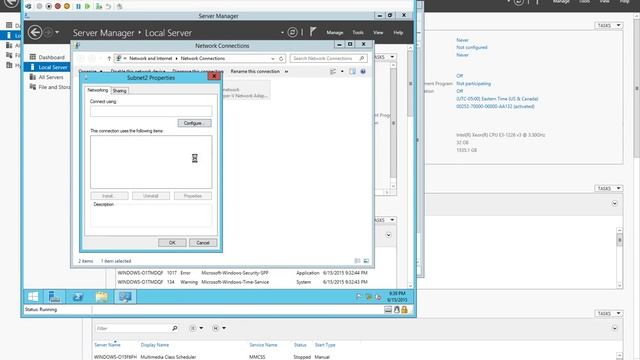Go up one level in Network Connections
640x360 pixels.
(x=109, y=58)
